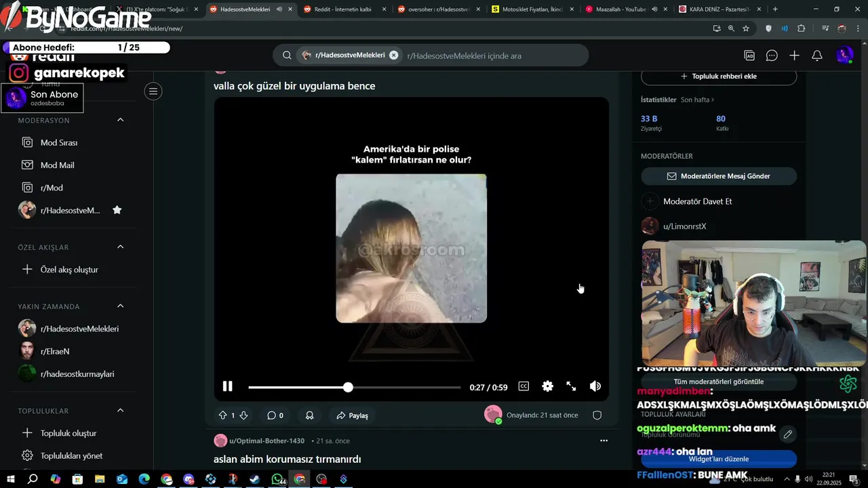Toggle favorite star for r/HadesostveM...
Viewport: 868px width, 488px height.
click(x=117, y=210)
